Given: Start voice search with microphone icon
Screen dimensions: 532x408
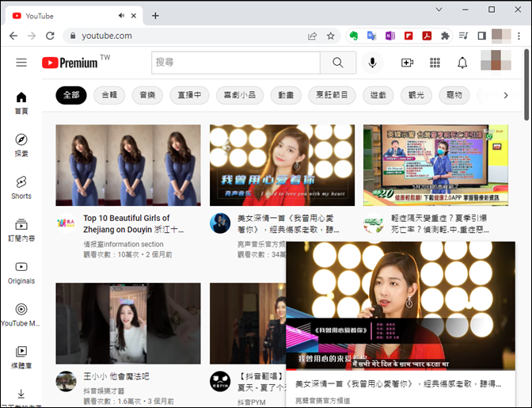Looking at the screenshot, I should 372,63.
